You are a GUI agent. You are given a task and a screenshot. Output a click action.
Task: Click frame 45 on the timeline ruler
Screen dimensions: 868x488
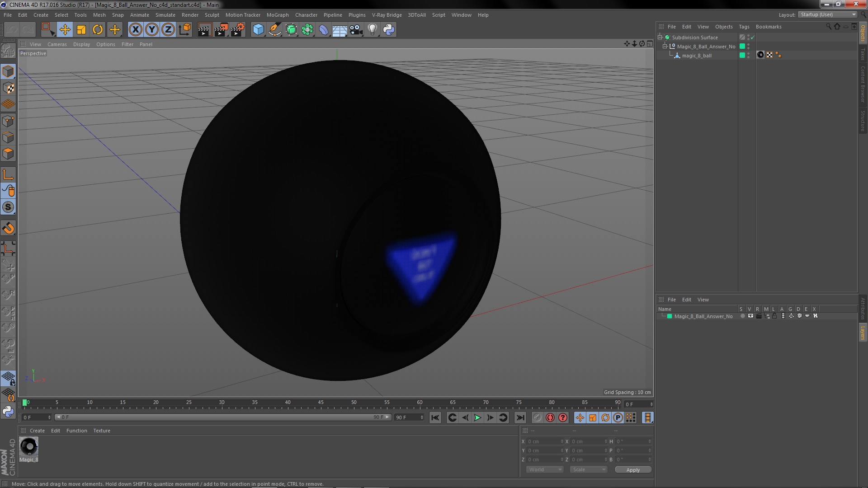[x=321, y=403]
